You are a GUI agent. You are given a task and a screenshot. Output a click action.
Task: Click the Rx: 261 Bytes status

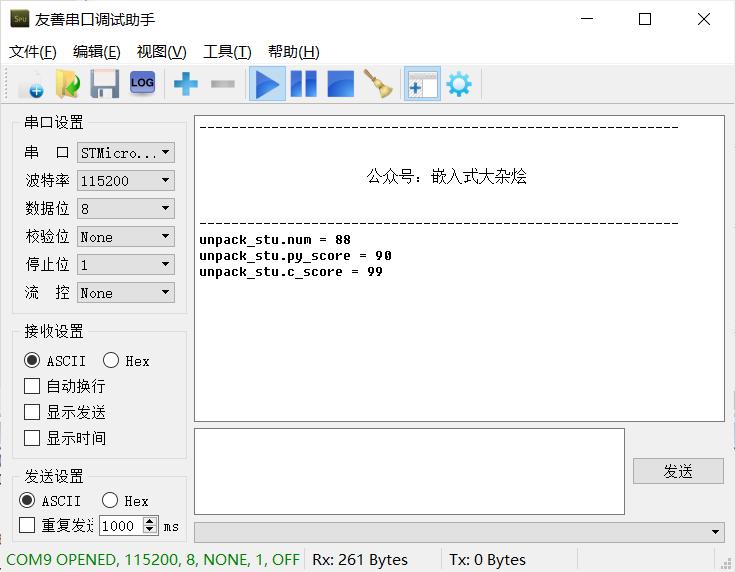[360, 560]
